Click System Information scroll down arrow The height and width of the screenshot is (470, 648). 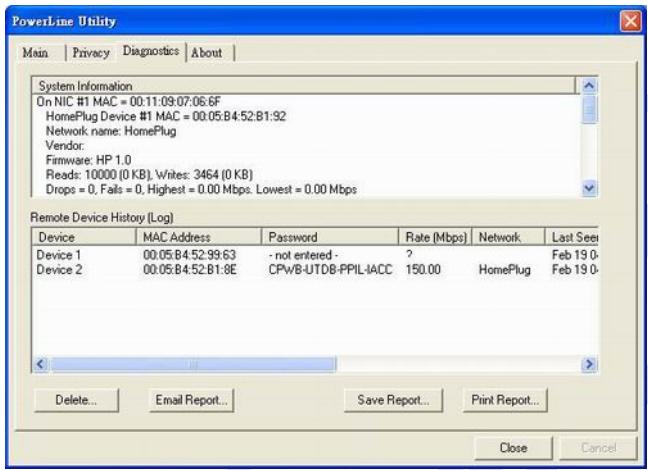pyautogui.click(x=589, y=189)
